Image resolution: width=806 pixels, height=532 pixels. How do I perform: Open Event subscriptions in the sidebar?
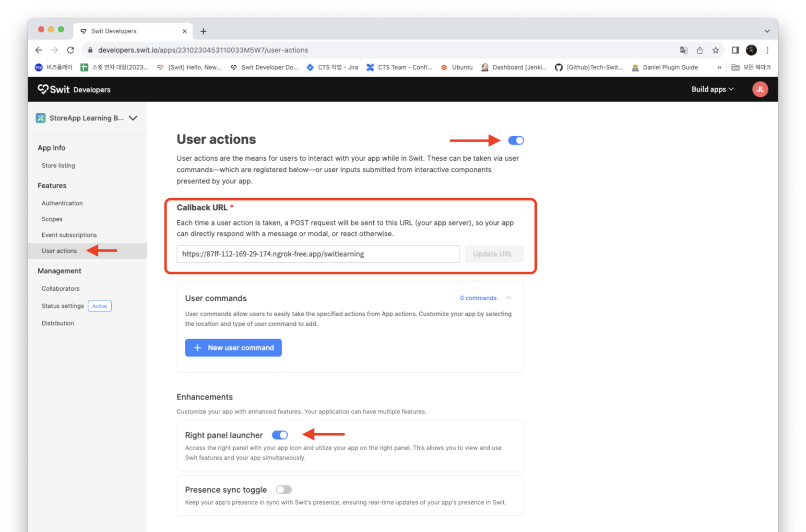(x=69, y=235)
